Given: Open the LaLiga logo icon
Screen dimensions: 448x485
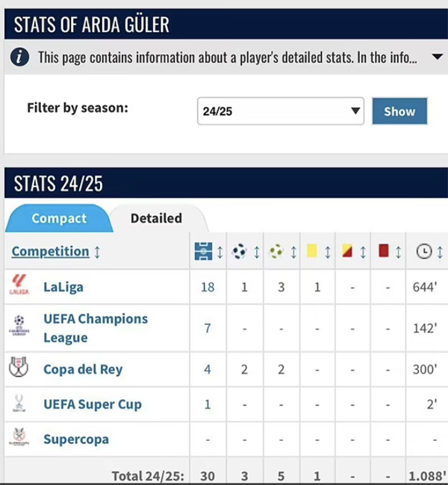Looking at the screenshot, I should (19, 285).
